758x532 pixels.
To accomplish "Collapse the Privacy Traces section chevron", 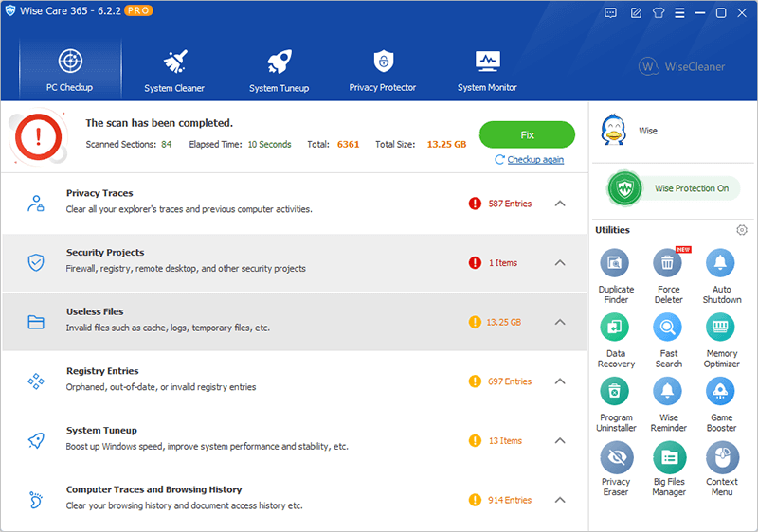I will tap(560, 204).
